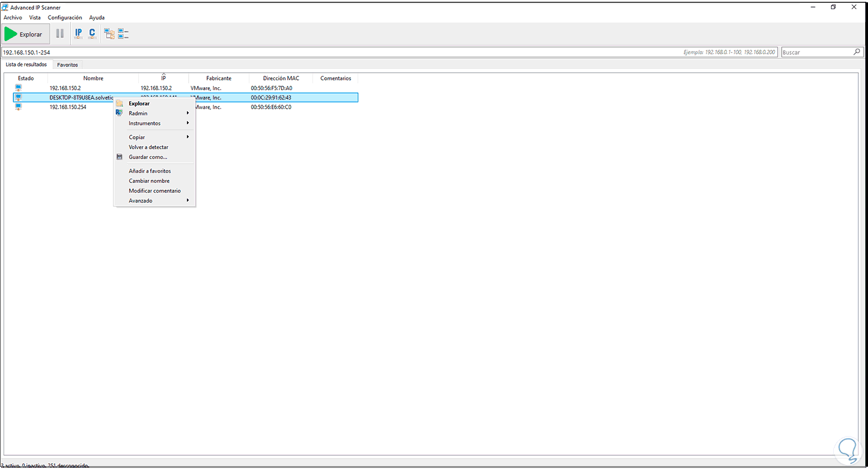Select Modificar comentario in the context menu
The width and height of the screenshot is (868, 469).
(155, 191)
